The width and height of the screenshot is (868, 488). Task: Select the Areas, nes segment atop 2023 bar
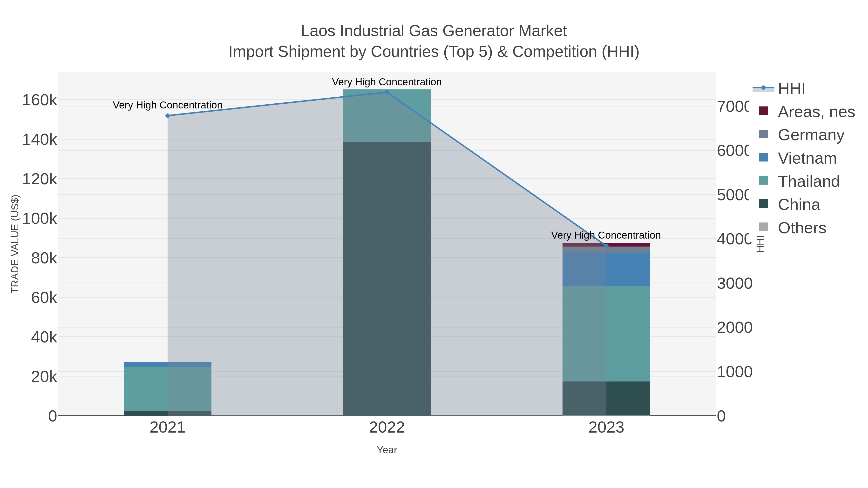coord(606,245)
